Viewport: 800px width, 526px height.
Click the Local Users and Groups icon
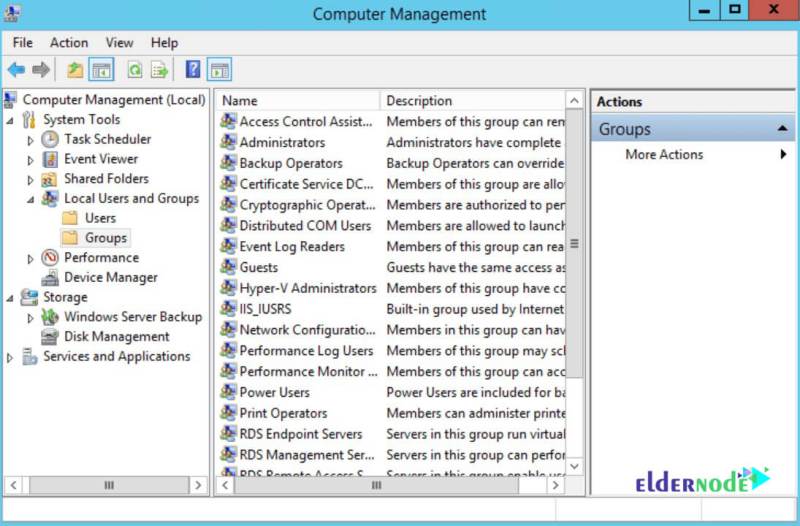click(50, 198)
